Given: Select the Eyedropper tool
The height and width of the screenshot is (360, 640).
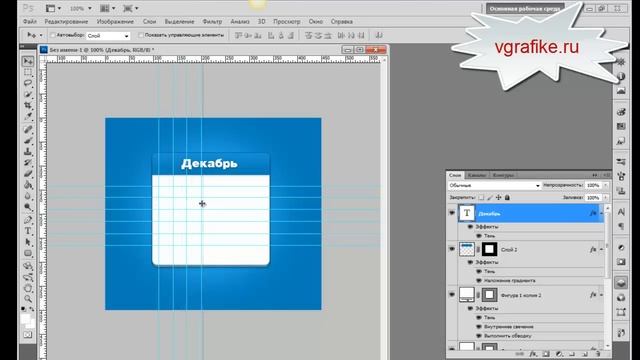Looking at the screenshot, I should tap(28, 116).
